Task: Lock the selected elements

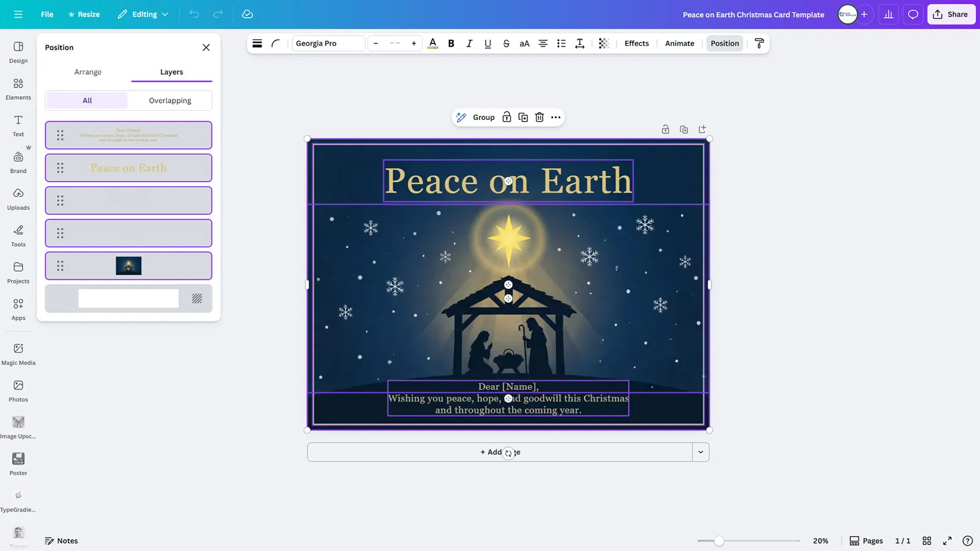Action: click(x=507, y=117)
